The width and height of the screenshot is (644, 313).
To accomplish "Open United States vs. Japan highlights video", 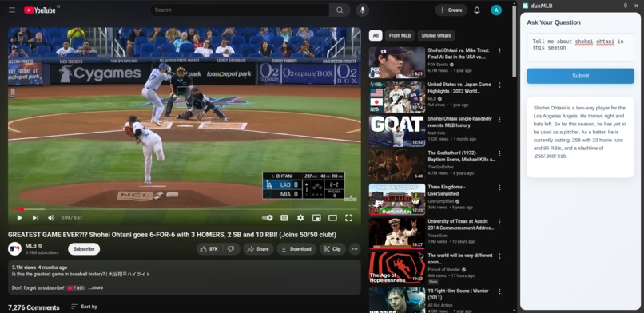I will click(x=459, y=88).
